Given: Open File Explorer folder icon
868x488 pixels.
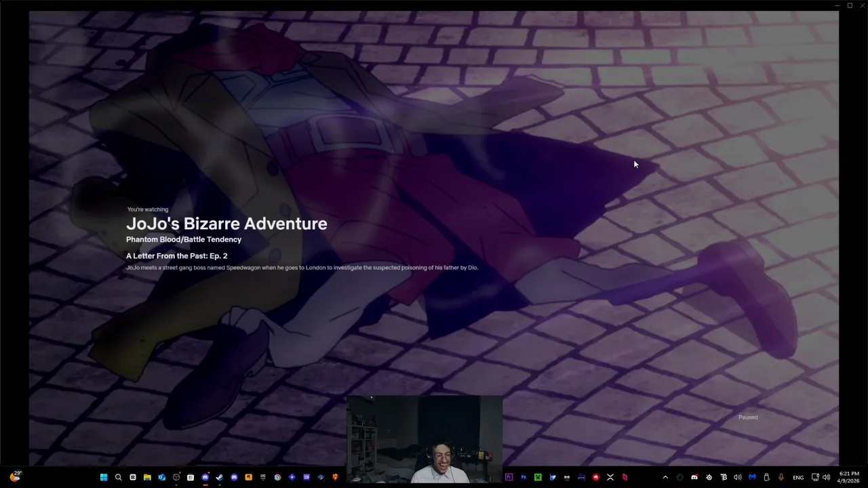Looking at the screenshot, I should [147, 477].
